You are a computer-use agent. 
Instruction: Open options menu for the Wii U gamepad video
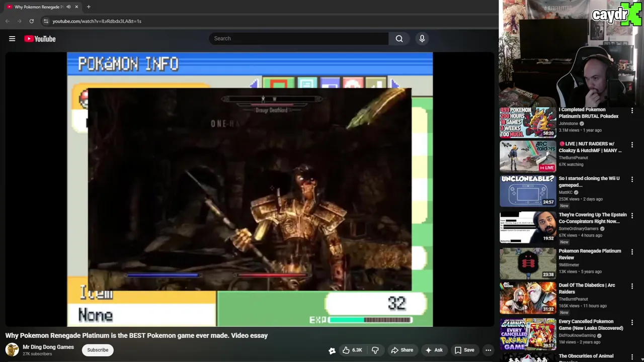click(632, 179)
